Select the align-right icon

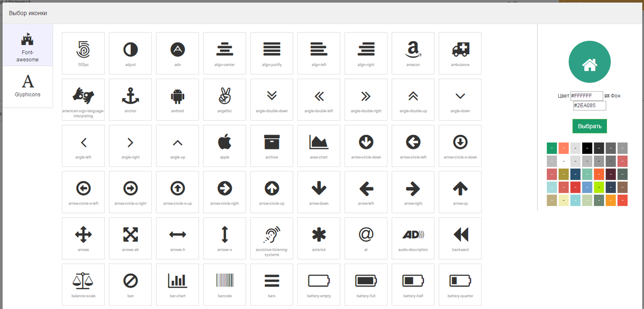(x=366, y=53)
